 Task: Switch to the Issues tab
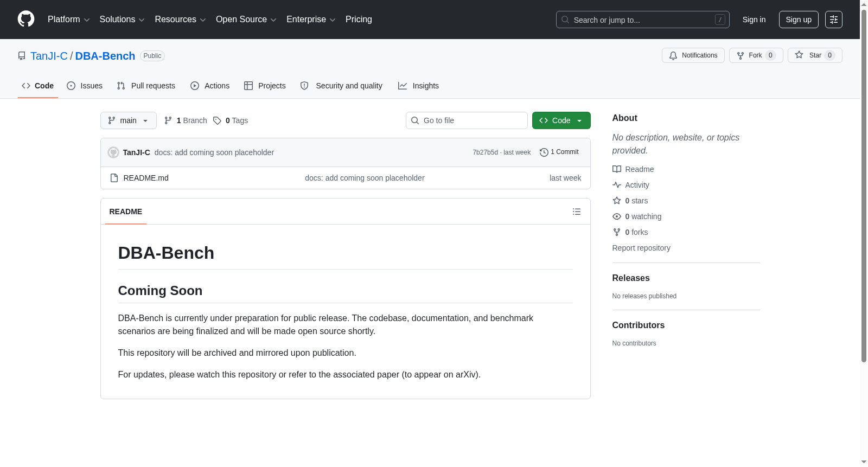(x=85, y=86)
